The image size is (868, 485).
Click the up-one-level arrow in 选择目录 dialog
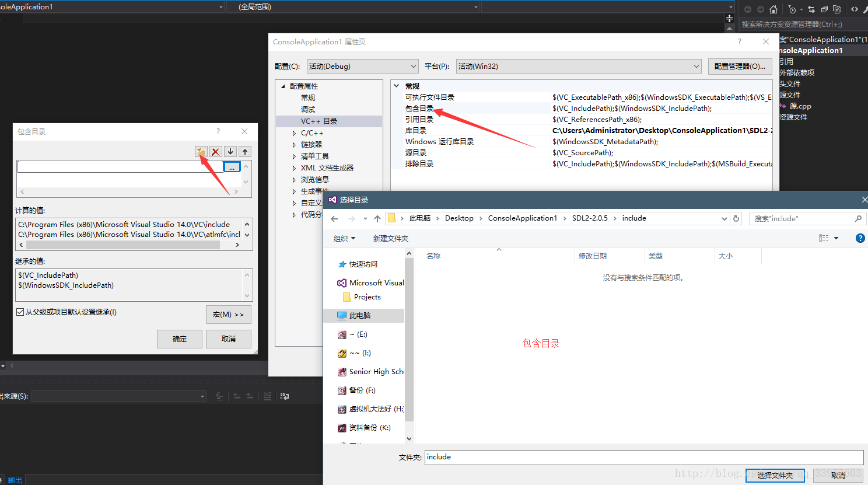(377, 219)
